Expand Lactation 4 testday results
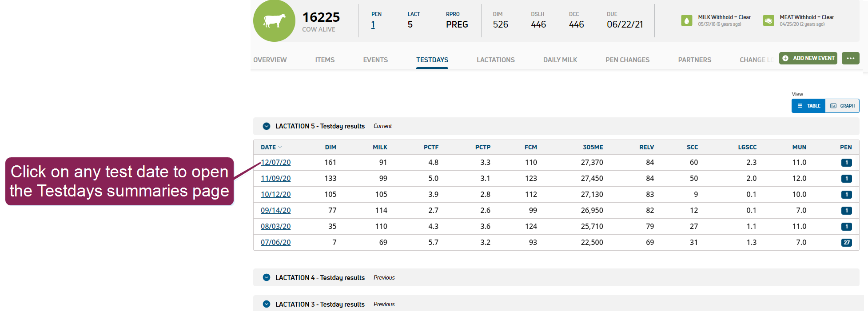This screenshot has width=868, height=312. (267, 278)
